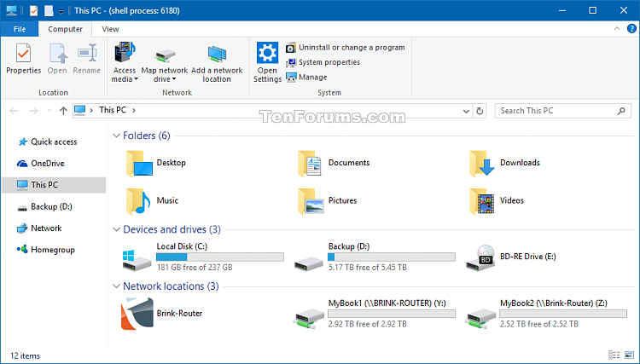The image size is (640, 364).
Task: Select the Music folder
Action: click(152, 201)
